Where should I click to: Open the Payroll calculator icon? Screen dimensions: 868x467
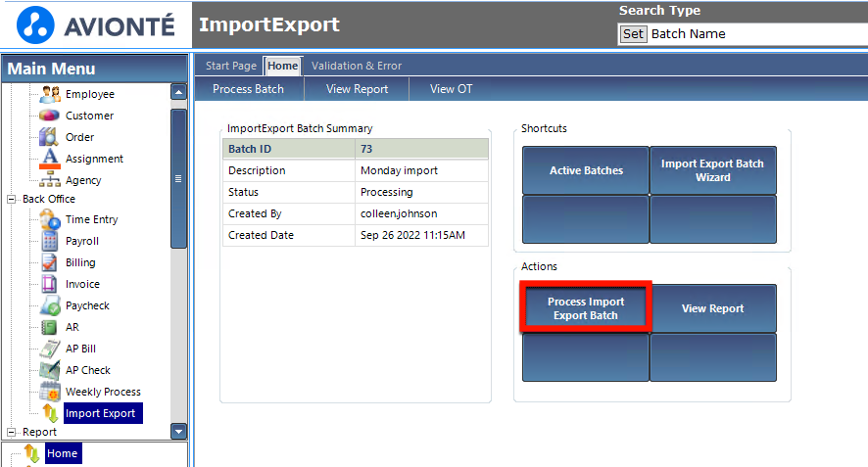(x=50, y=241)
